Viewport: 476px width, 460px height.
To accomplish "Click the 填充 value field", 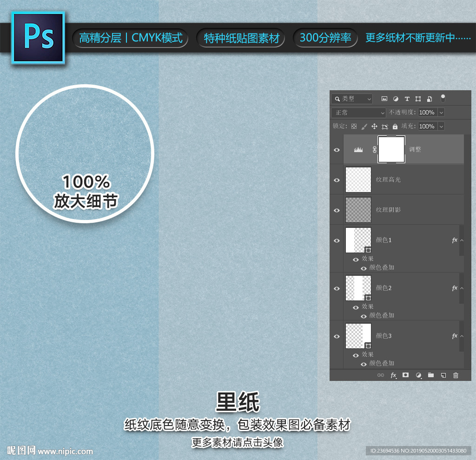I will click(428, 127).
